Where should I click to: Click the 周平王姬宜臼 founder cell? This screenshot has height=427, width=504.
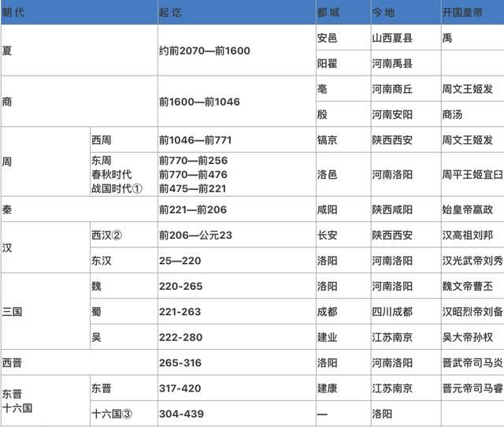(x=472, y=174)
